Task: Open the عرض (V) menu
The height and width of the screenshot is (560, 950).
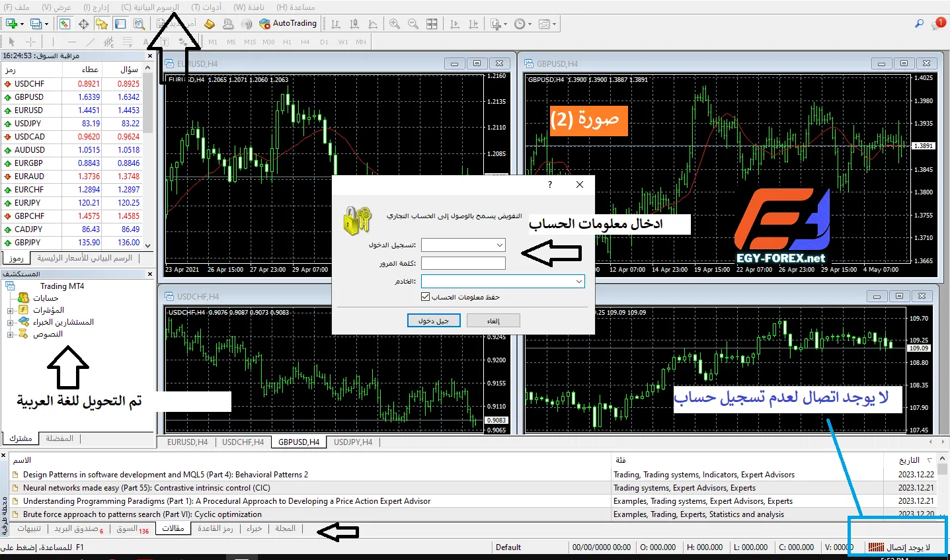Action: tap(56, 7)
